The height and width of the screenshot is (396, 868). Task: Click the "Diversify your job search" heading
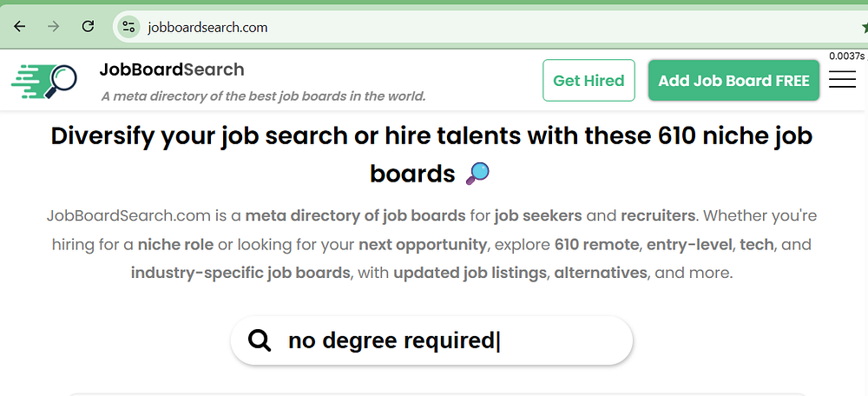[x=431, y=137]
